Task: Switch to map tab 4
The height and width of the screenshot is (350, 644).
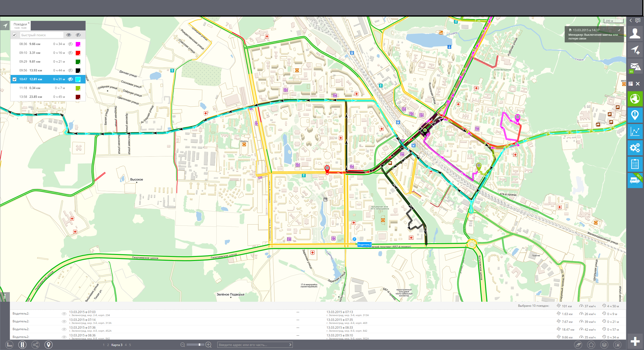Action: pos(126,345)
